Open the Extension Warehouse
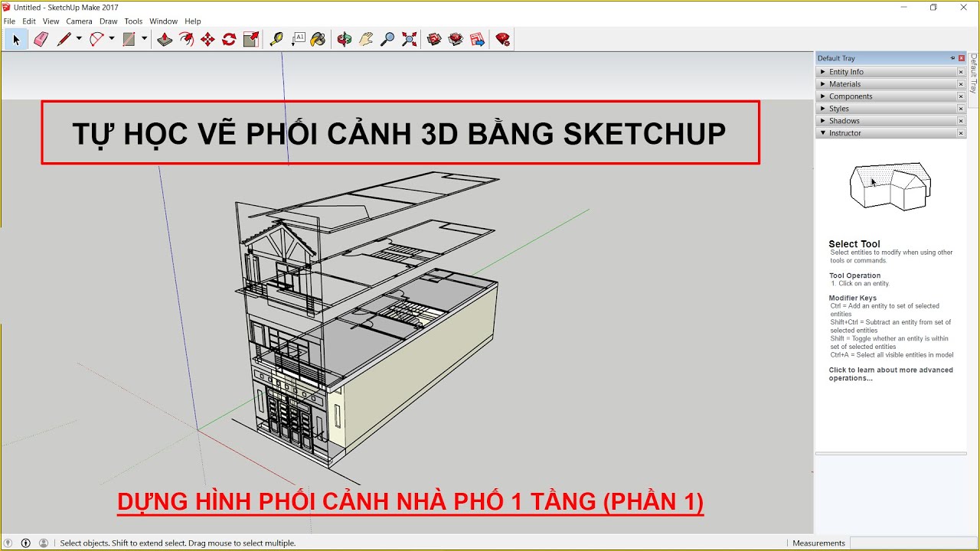This screenshot has height=551, width=980. click(456, 39)
